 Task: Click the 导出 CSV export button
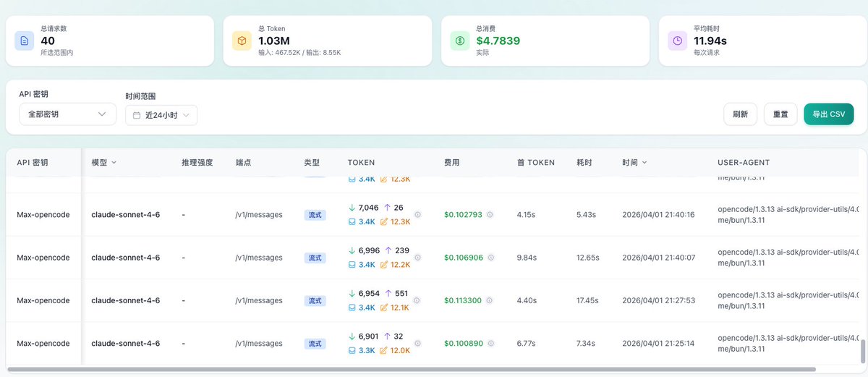829,114
